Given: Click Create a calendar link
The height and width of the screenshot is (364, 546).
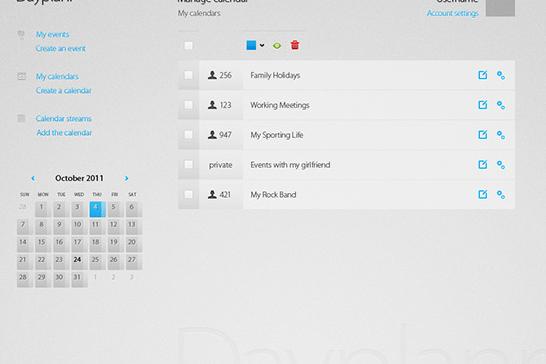Looking at the screenshot, I should pyautogui.click(x=63, y=91).
